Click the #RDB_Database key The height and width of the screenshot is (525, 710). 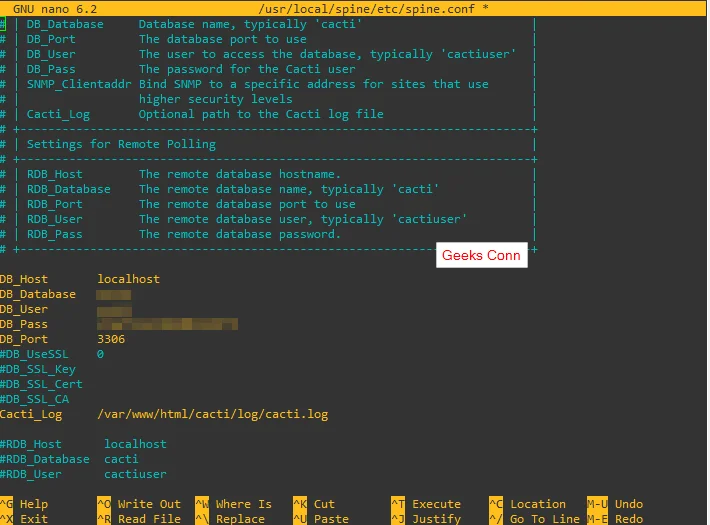[45, 459]
